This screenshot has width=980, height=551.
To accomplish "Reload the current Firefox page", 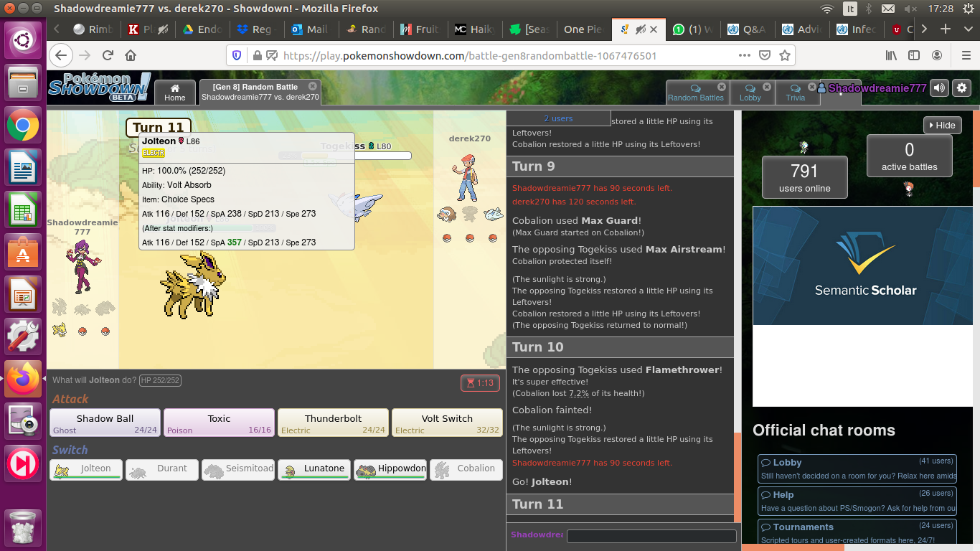I will pyautogui.click(x=108, y=55).
